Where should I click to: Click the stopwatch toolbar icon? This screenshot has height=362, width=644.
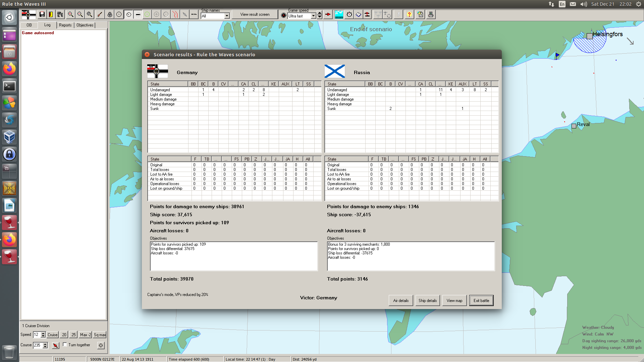tap(349, 14)
